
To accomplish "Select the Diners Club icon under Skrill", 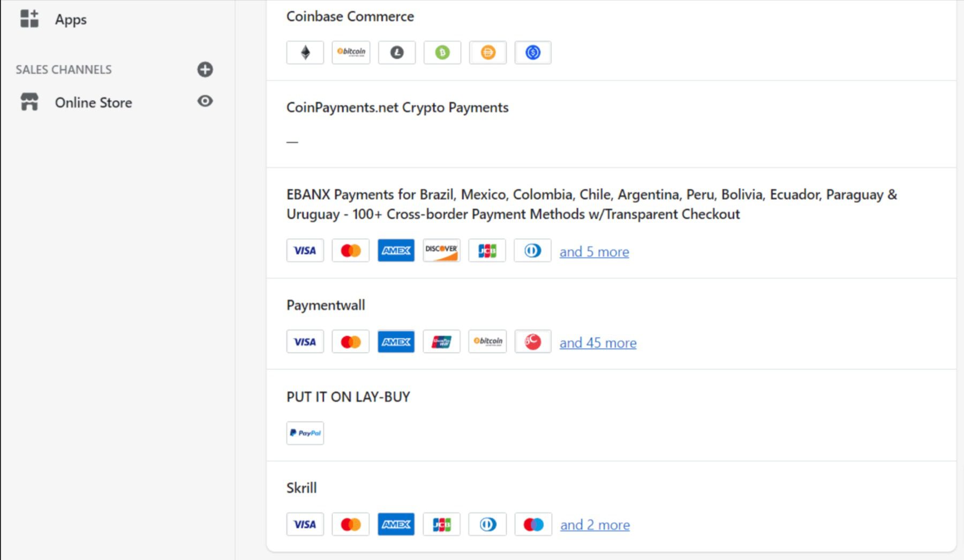I will click(x=487, y=524).
